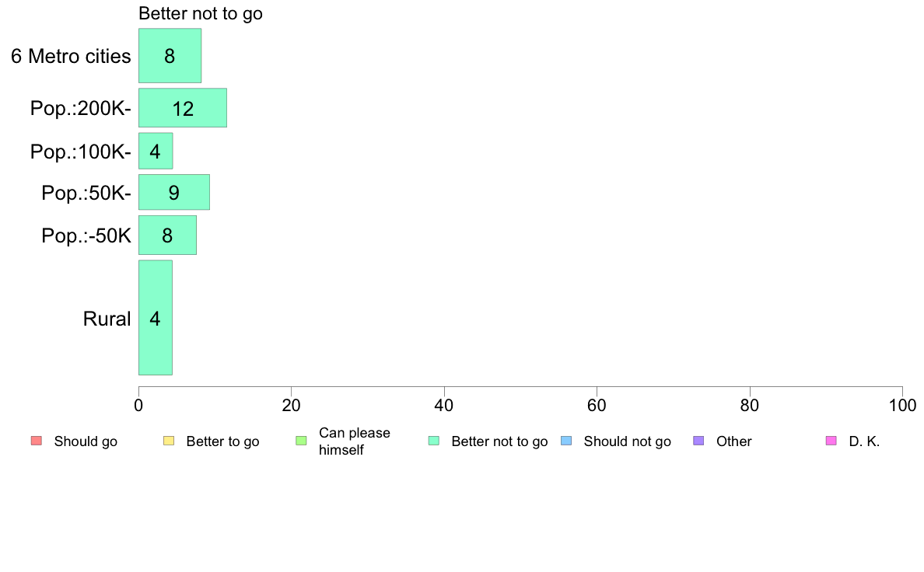
Task: Click the Better to go yellow swatch
Action: tap(169, 441)
